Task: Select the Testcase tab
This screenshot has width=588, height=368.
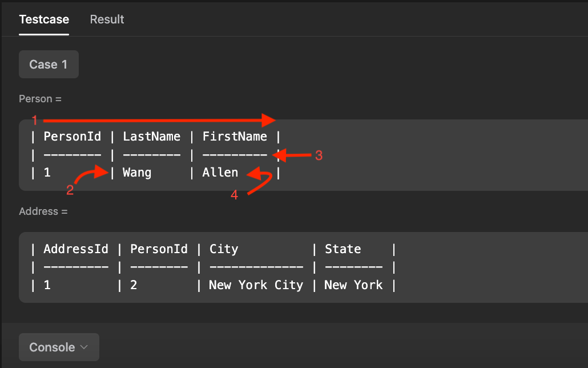Action: tap(44, 19)
